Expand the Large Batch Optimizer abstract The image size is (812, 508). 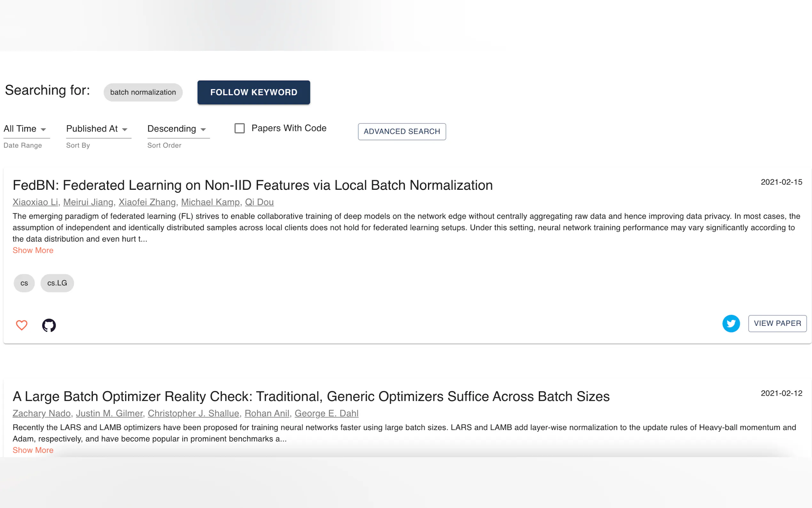tap(33, 450)
